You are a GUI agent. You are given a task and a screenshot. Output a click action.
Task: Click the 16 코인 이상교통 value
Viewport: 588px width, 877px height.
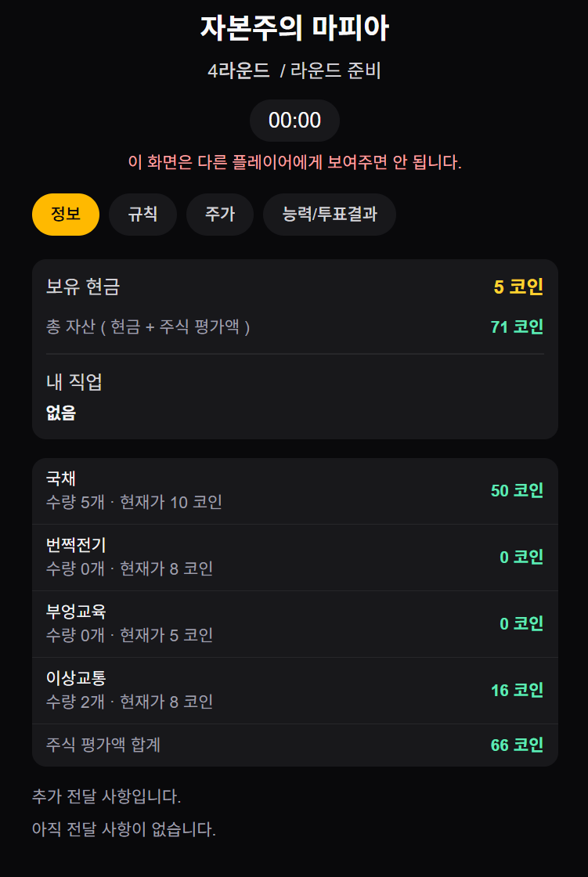[x=517, y=691]
